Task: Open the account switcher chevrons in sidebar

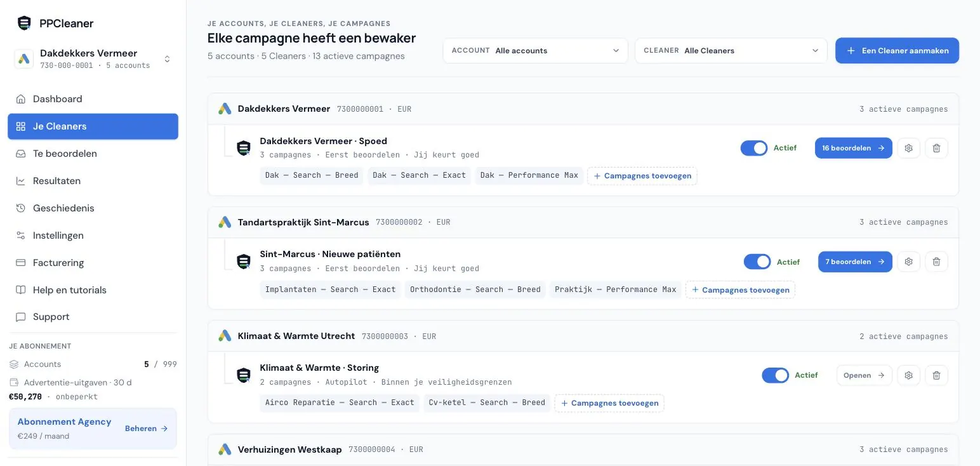Action: (x=167, y=59)
